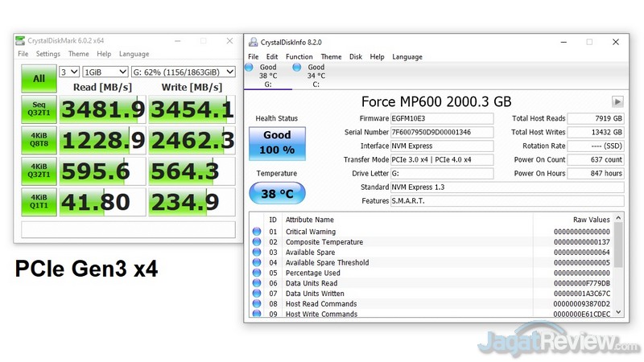This screenshot has height=362, width=644.
Task: Open CrystalDiskInfo Help menu
Action: [x=377, y=56]
